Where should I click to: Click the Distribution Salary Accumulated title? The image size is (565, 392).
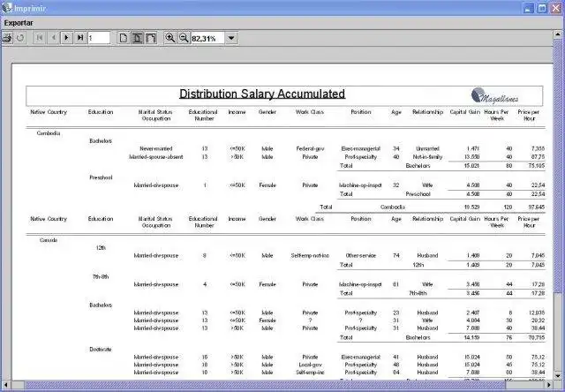(x=262, y=94)
